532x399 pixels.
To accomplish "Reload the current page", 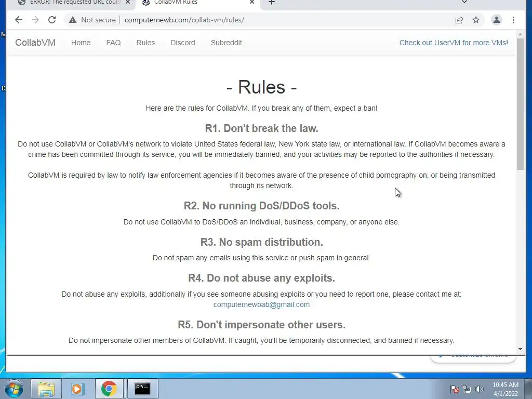I will tap(52, 20).
